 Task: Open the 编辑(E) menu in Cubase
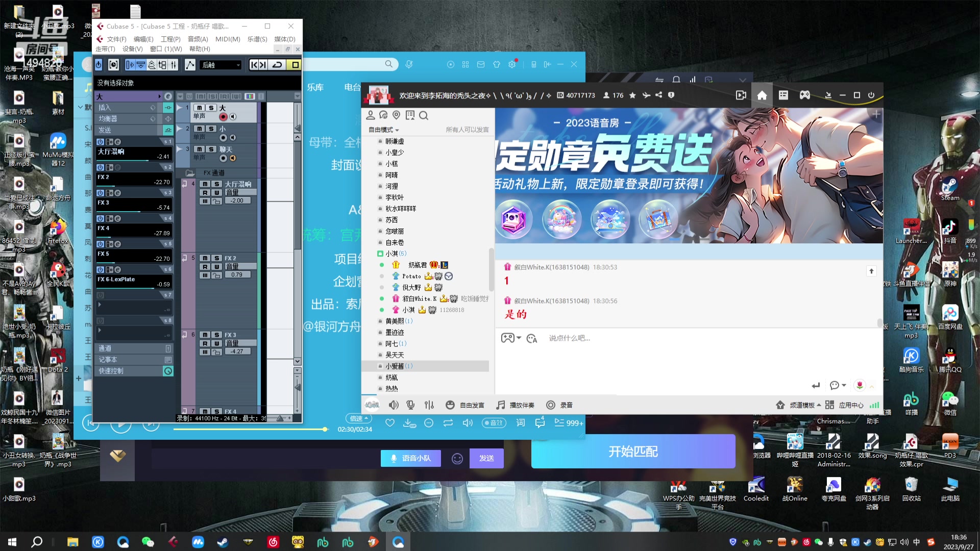143,39
